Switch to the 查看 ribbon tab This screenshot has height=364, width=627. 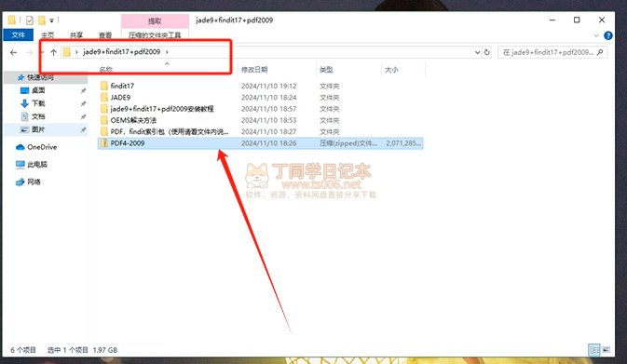pos(105,35)
